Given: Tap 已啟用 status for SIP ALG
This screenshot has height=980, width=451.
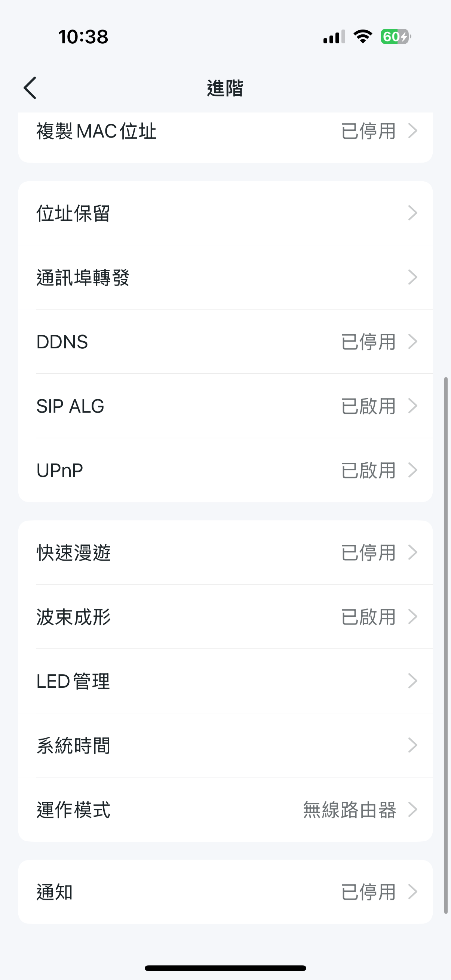Looking at the screenshot, I should (x=368, y=406).
